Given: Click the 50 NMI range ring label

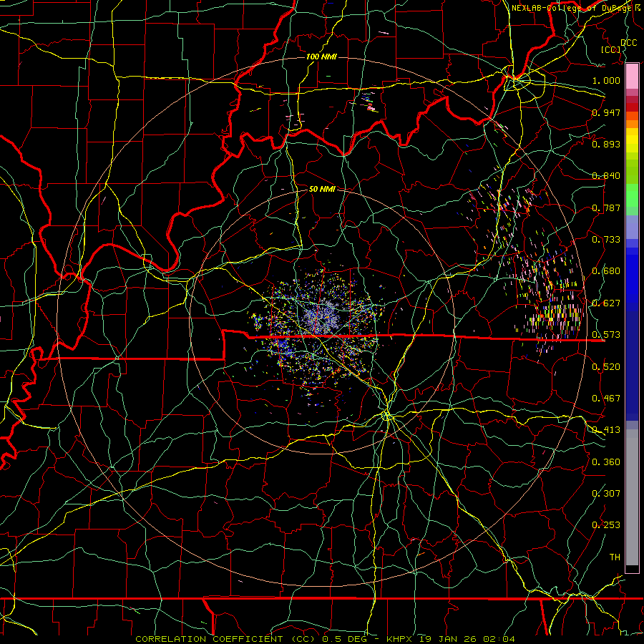Looking at the screenshot, I should (322, 189).
